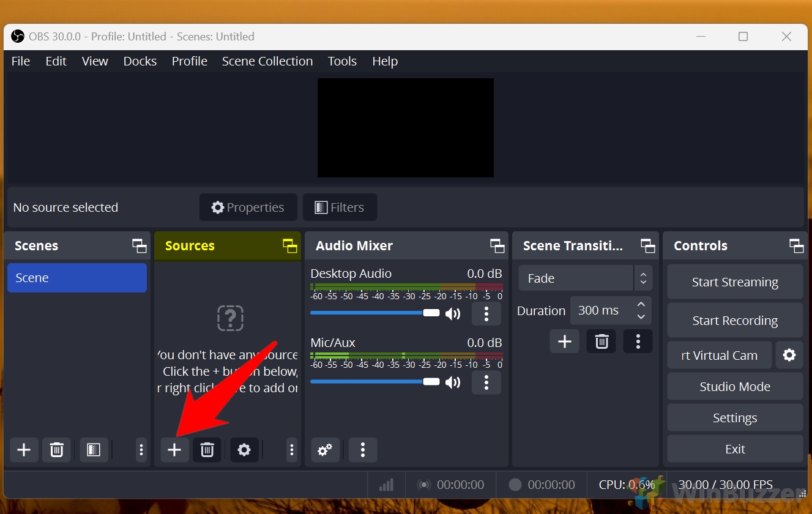The image size is (812, 514).
Task: Adjust the Desktop Audio volume slider
Action: pos(374,313)
